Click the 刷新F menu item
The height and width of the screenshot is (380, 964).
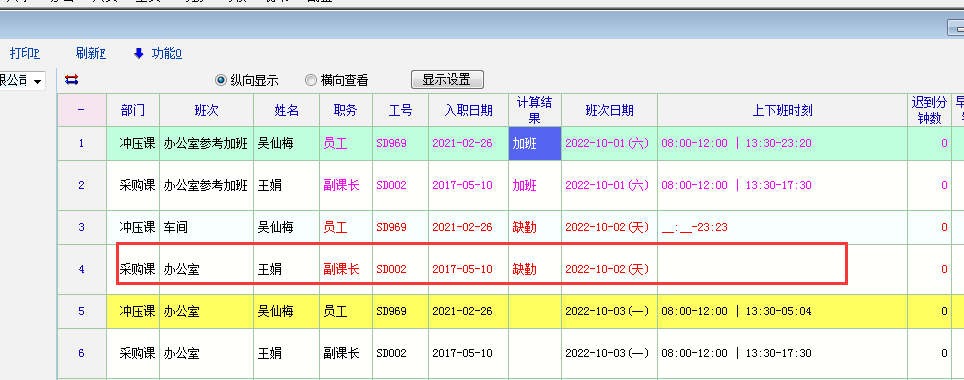point(91,53)
